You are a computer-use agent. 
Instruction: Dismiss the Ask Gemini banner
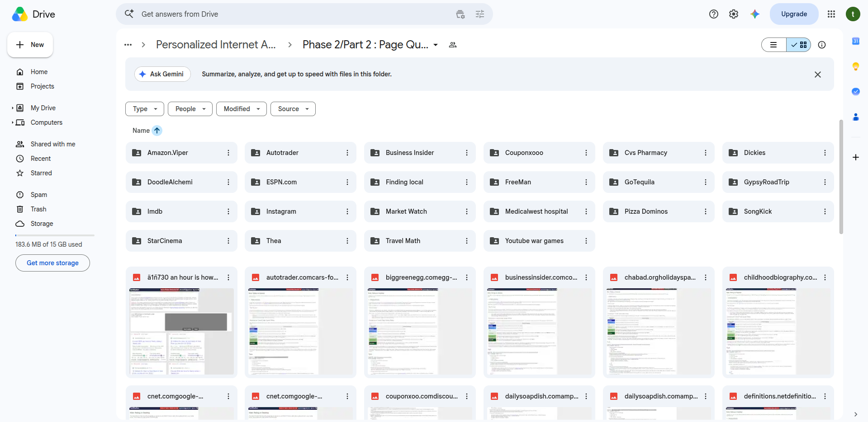pos(818,75)
